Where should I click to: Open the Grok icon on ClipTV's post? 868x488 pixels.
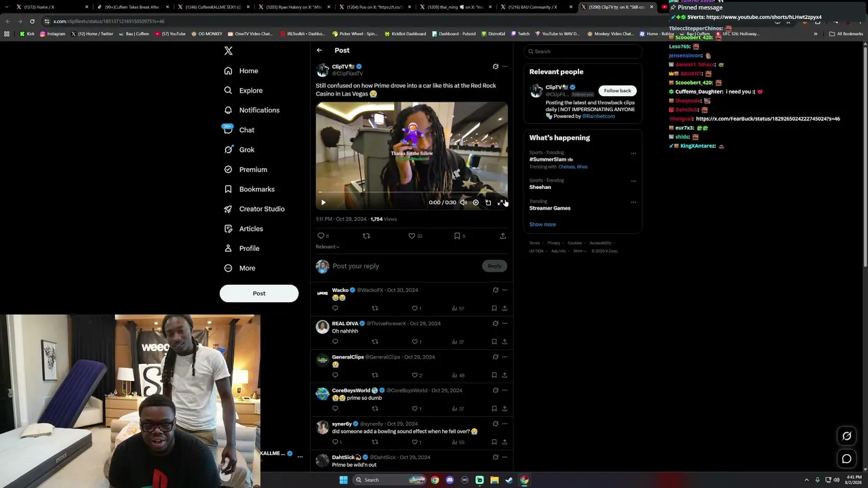coord(496,66)
